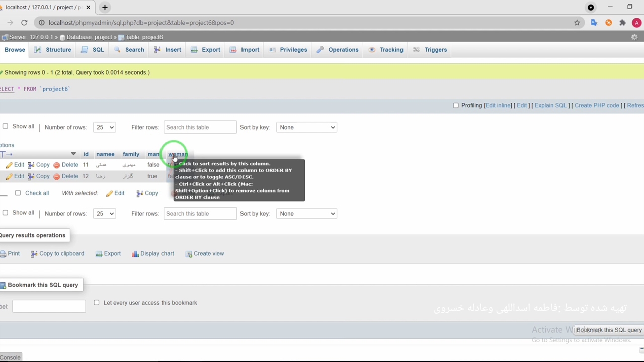The image size is (644, 362).
Task: Click the page settings gear icon
Action: 634,37
